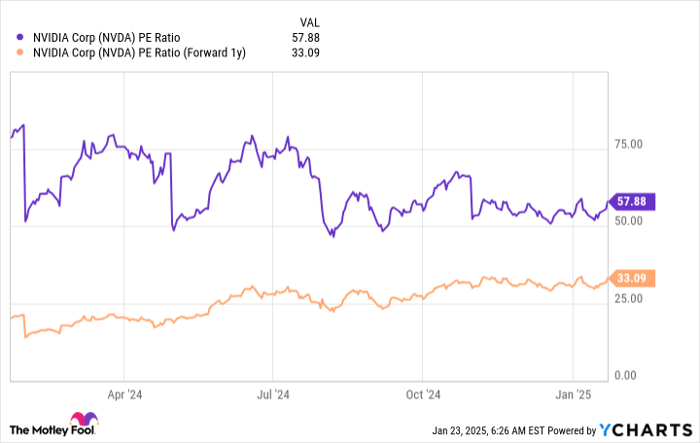700x443 pixels.
Task: Click the 75.00 y-axis label
Action: (629, 145)
